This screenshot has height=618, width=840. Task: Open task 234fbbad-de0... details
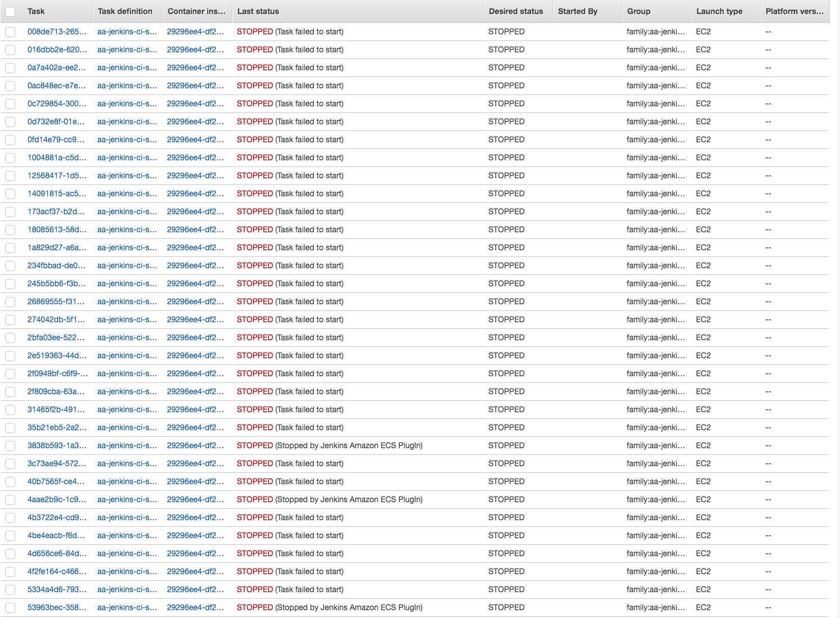(x=56, y=265)
